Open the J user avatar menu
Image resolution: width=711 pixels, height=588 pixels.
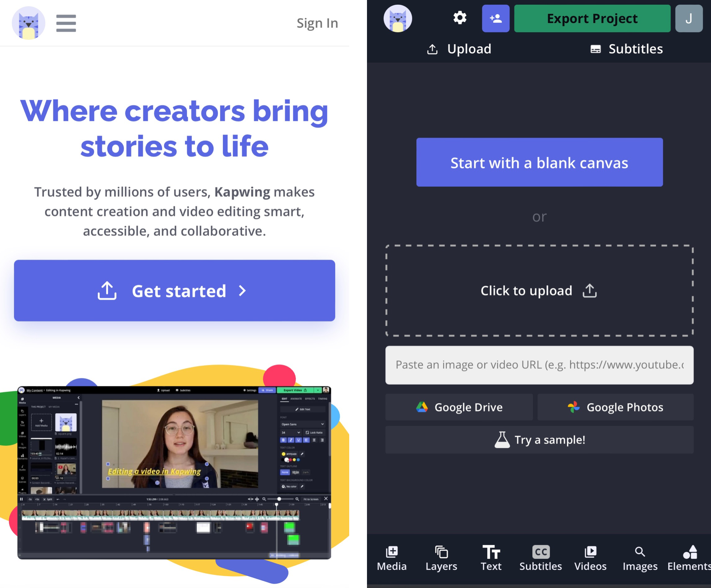[x=688, y=19]
